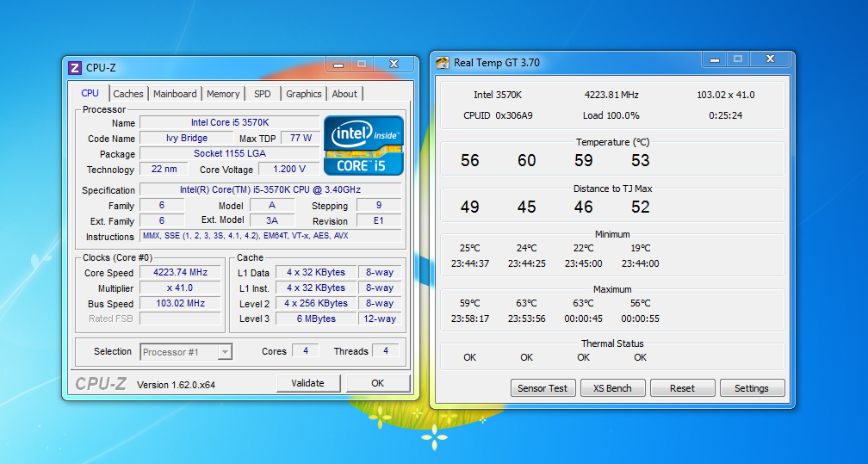Click the CPU-Z purple Z title icon
This screenshot has height=464, width=868.
pos(75,68)
